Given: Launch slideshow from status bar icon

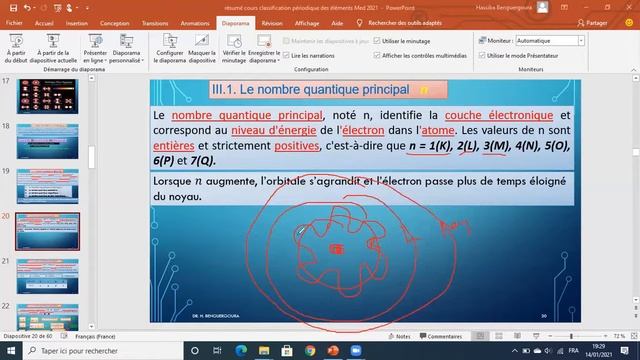Looking at the screenshot, I should (536, 336).
